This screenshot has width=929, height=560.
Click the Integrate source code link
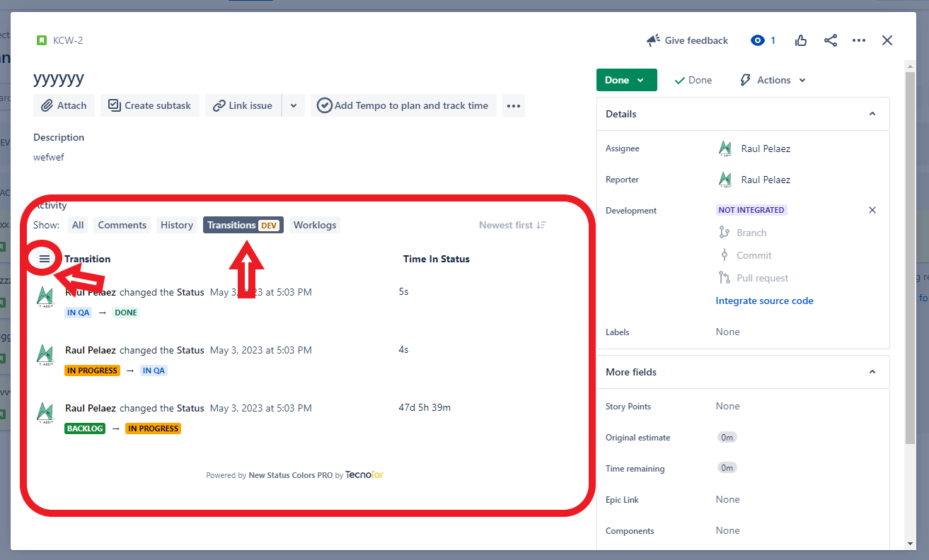764,301
